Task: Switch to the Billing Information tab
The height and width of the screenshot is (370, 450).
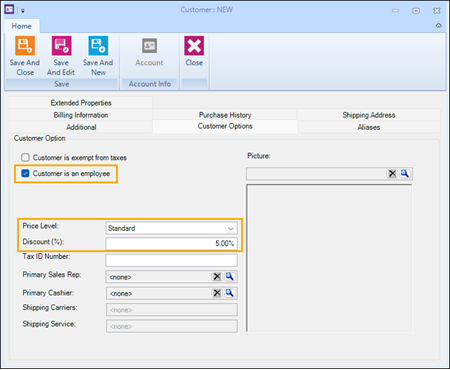Action: pyautogui.click(x=81, y=115)
